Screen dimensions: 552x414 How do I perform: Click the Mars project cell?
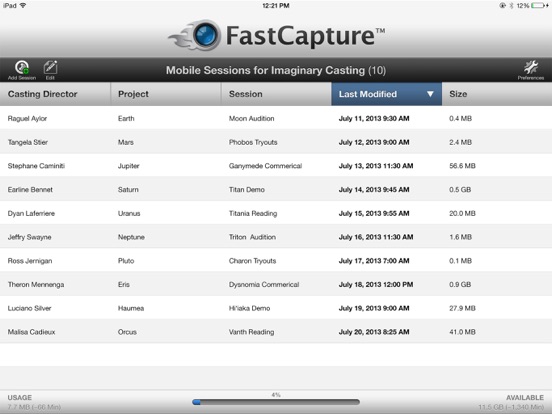coord(126,142)
